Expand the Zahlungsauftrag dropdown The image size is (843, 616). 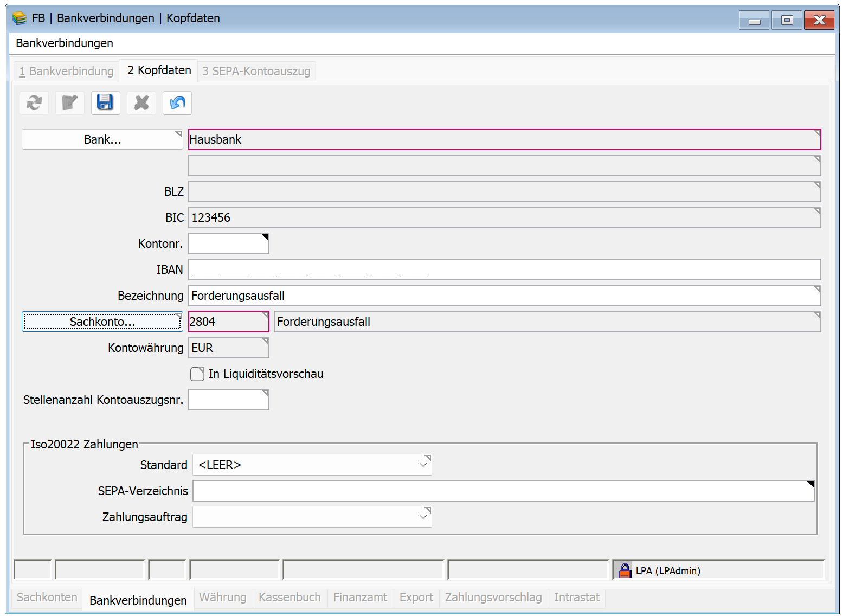[x=312, y=517]
